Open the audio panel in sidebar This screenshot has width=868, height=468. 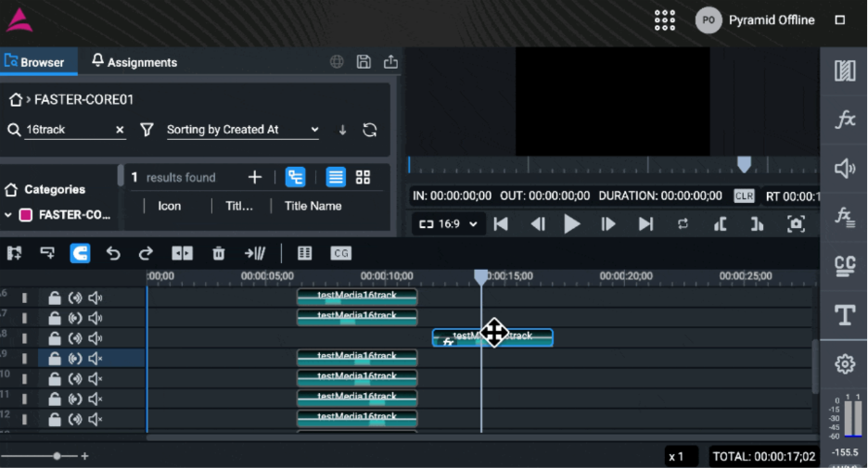[845, 168]
